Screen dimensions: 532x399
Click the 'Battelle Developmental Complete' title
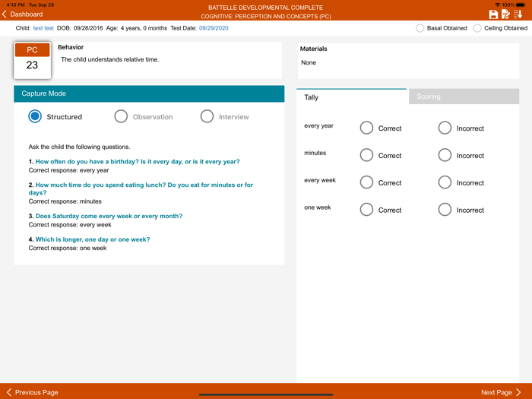pos(266,8)
